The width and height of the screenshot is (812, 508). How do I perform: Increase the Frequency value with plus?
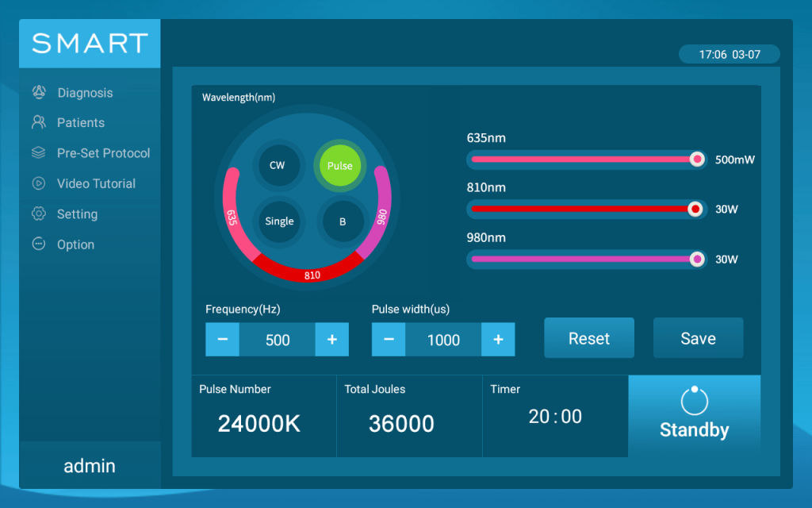[x=332, y=340]
